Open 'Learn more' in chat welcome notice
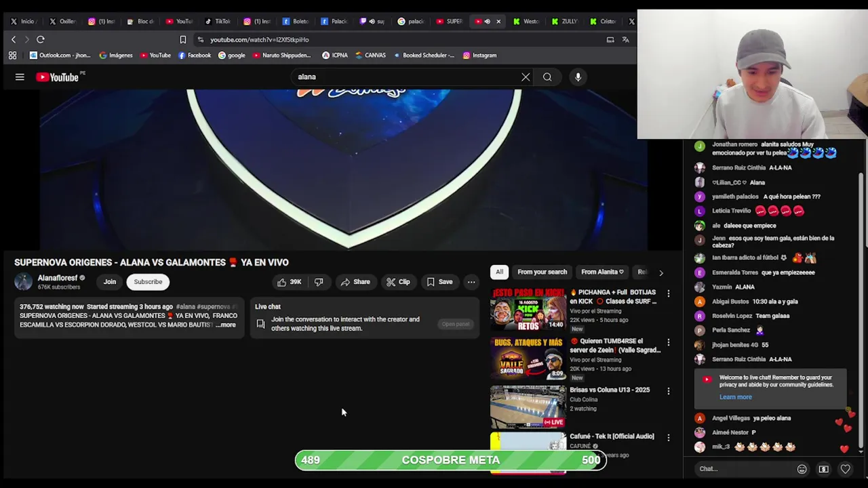Screen dimensions: 868x488 point(735,397)
